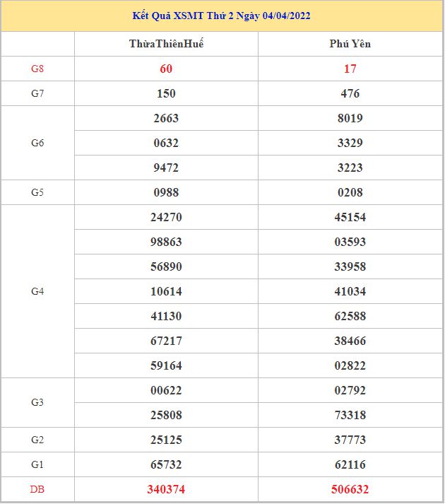This screenshot has width=445, height=504.
Task: Click the G5 value 0988
Action: point(166,192)
